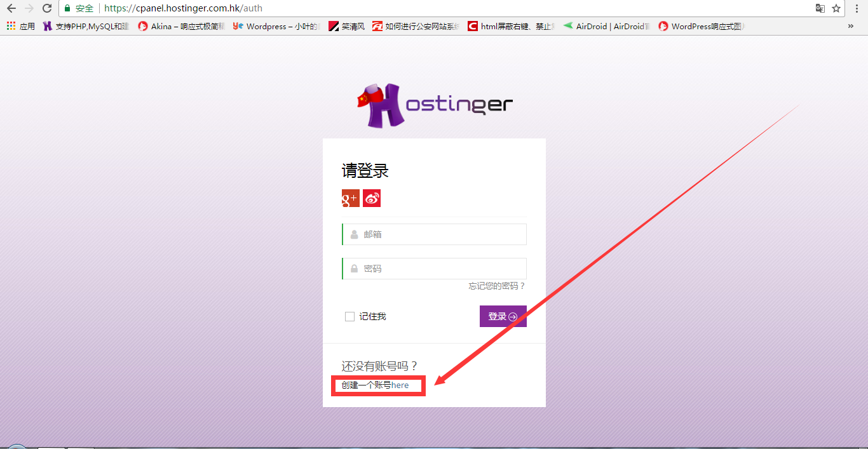
Task: Click the bookmark star icon
Action: 837,8
